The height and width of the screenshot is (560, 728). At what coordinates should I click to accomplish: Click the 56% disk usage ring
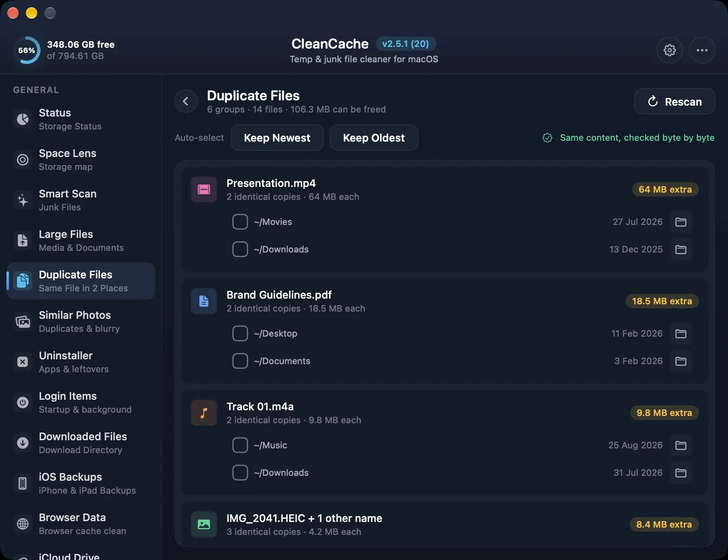(27, 50)
